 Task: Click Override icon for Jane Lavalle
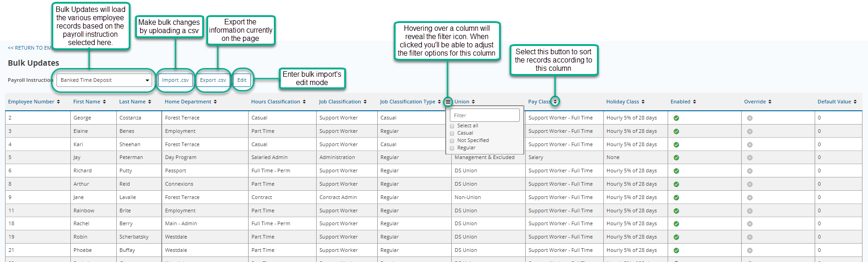pyautogui.click(x=750, y=198)
